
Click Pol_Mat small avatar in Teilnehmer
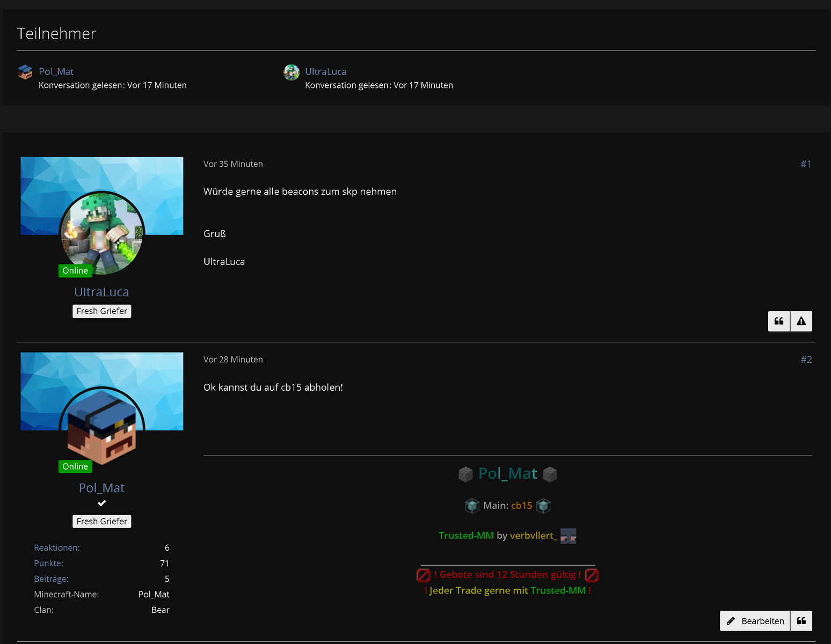click(25, 72)
